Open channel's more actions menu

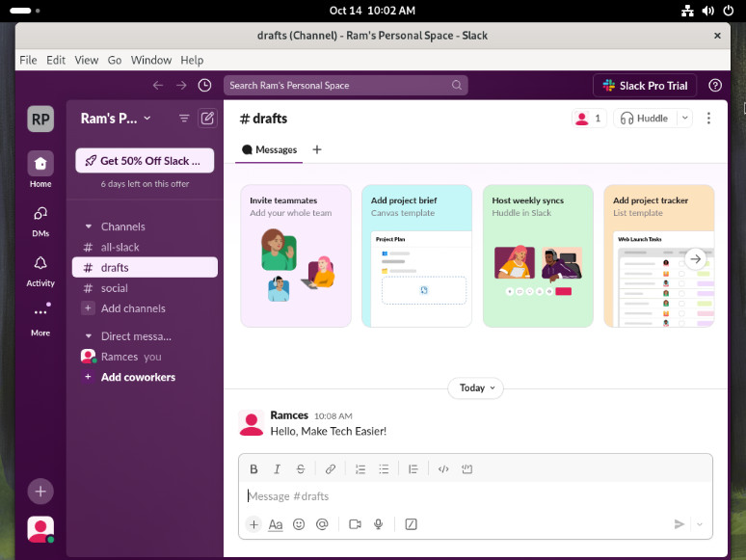point(708,118)
